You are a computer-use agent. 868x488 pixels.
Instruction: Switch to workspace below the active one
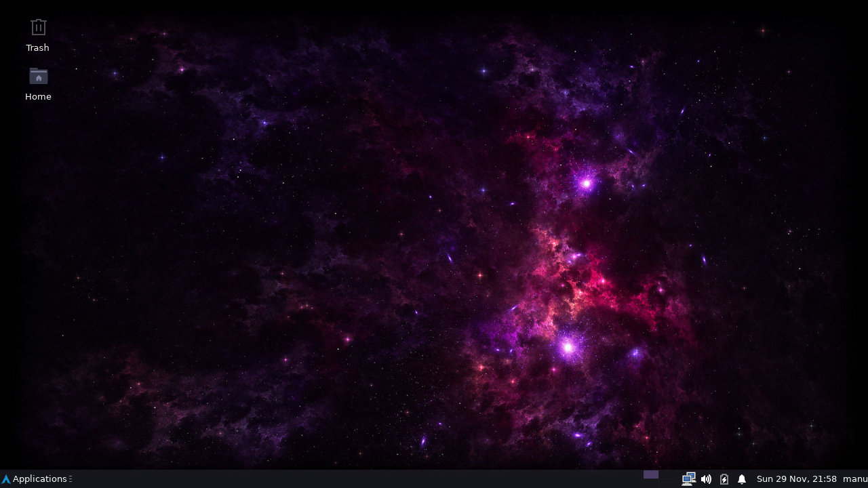point(651,484)
